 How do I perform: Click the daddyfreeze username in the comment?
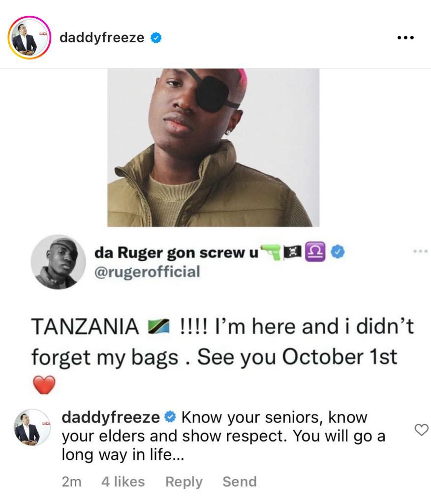tap(111, 417)
